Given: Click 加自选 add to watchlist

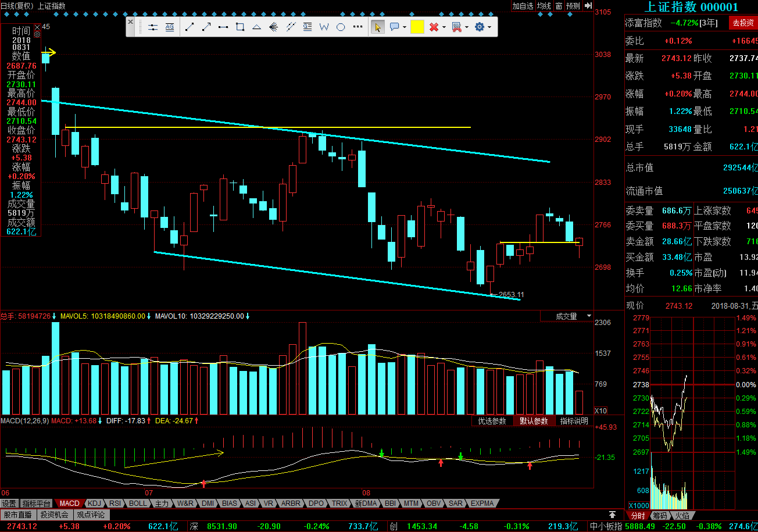Looking at the screenshot, I should (523, 6).
